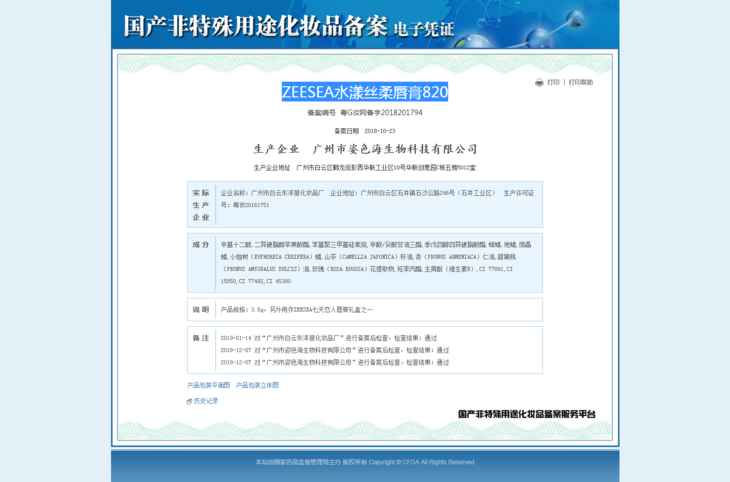Screen dimensions: 730x482
Task: Open the 产品包装平面图 packaging image link
Action: click(x=208, y=384)
